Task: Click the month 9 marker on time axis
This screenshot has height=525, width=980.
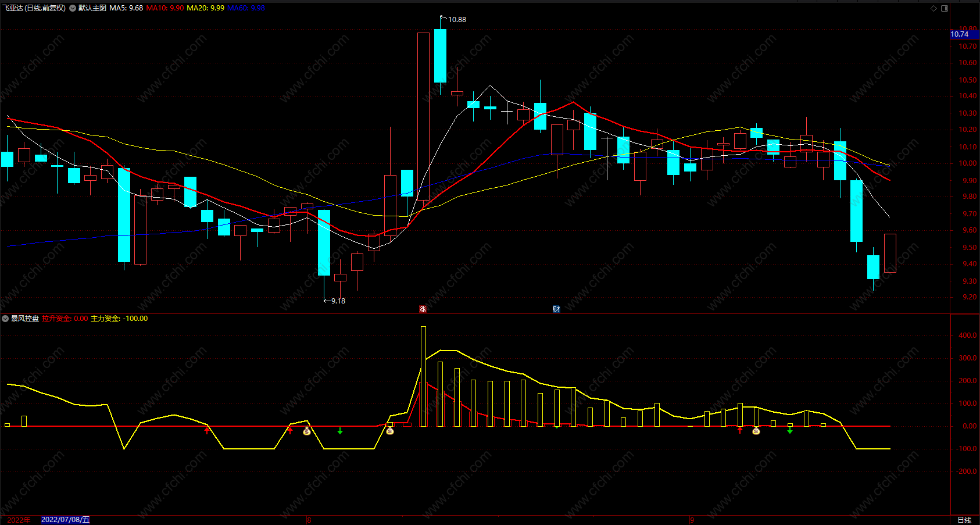Action: [x=692, y=520]
